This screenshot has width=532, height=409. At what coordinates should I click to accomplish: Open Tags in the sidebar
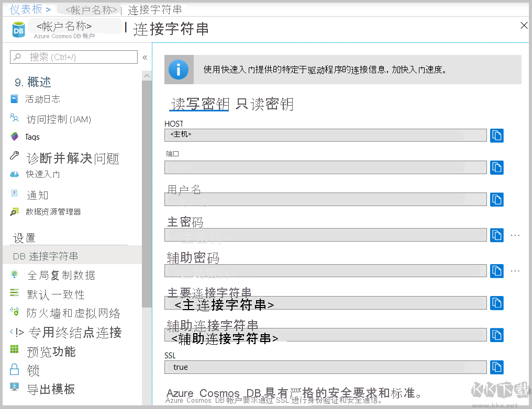click(x=32, y=137)
